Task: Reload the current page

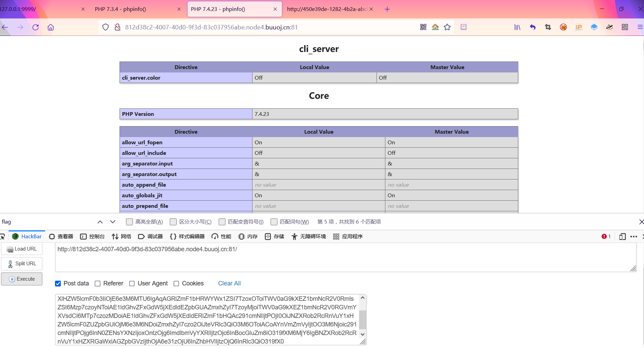Action: click(36, 27)
